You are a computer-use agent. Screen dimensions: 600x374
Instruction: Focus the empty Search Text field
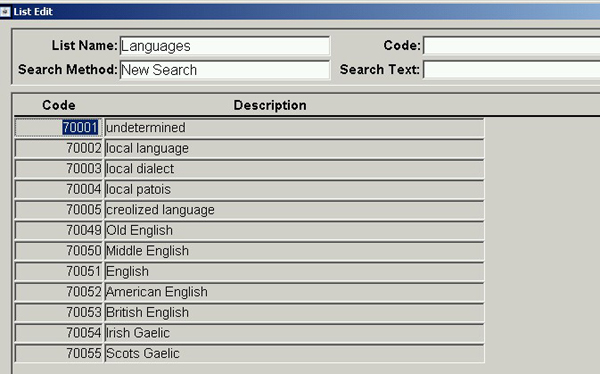click(512, 70)
